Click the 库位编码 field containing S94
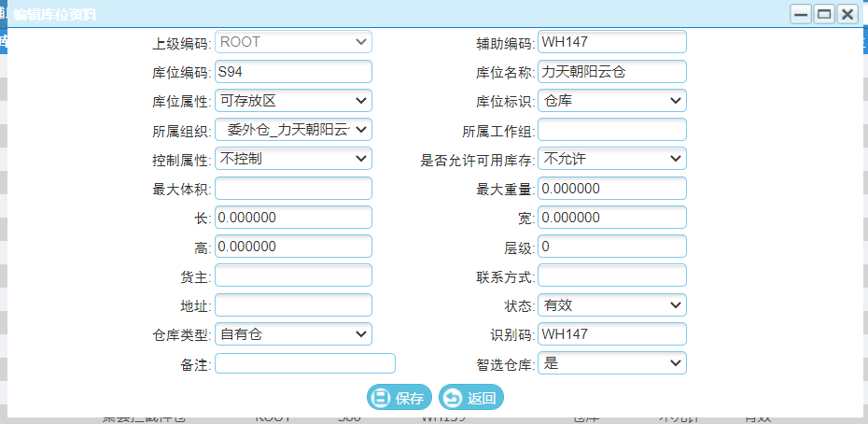 click(293, 71)
